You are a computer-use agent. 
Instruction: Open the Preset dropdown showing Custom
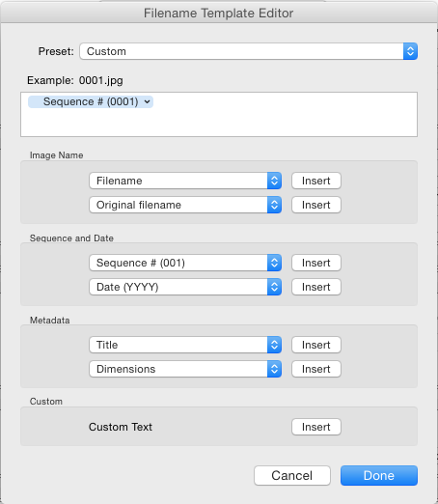pyautogui.click(x=248, y=51)
